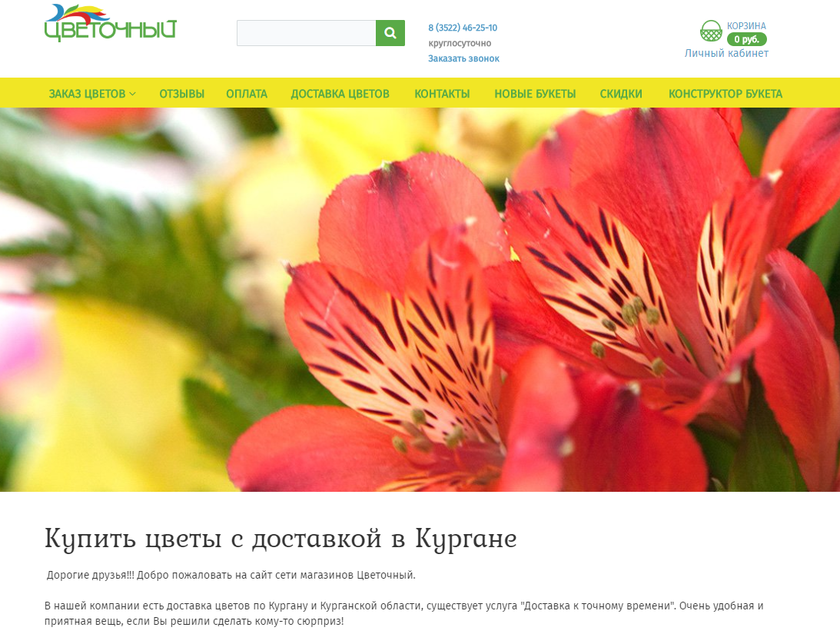Screen dimensions: 840x634
Task: Focus the search input field
Action: [x=307, y=33]
